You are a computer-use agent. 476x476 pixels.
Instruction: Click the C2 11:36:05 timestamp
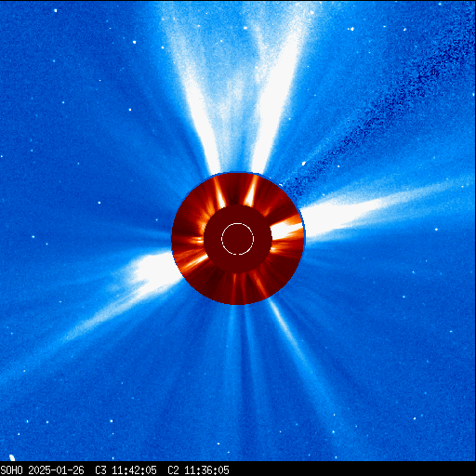pos(198,470)
